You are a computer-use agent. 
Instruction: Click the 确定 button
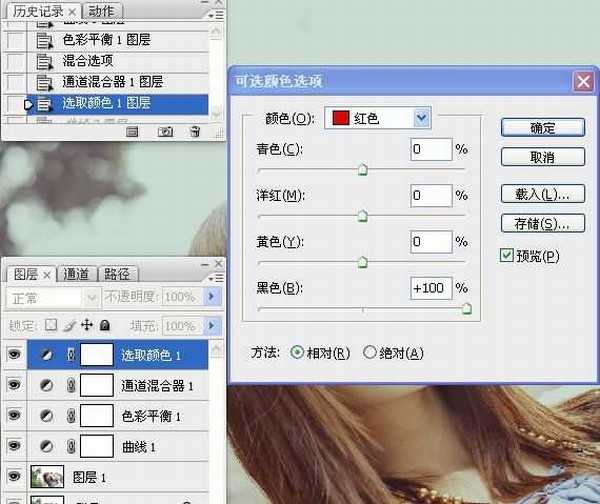pyautogui.click(x=542, y=128)
